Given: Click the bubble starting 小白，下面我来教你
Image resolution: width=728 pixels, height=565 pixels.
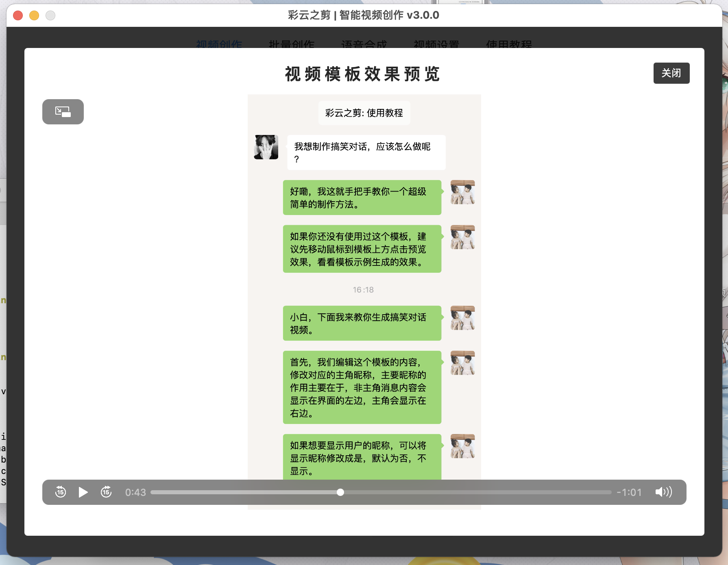Looking at the screenshot, I should pos(362,323).
